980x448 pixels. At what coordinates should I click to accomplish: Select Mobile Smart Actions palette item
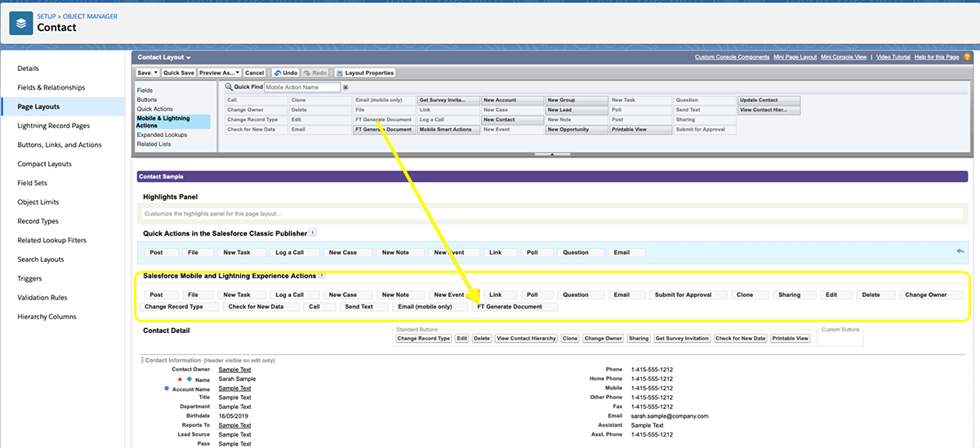coord(448,130)
